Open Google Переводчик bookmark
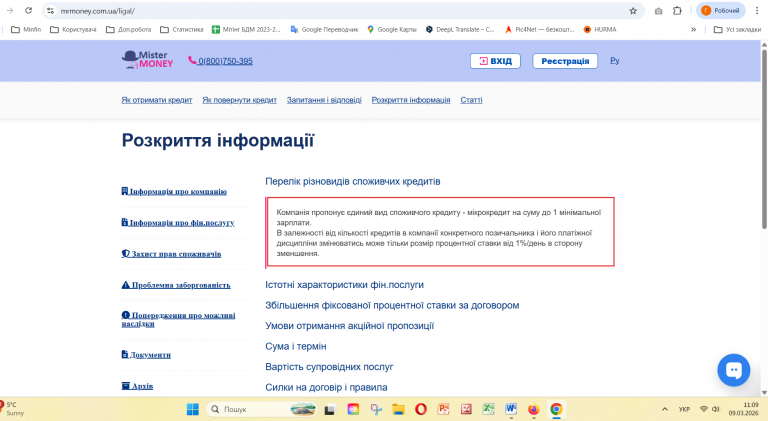 [324, 29]
